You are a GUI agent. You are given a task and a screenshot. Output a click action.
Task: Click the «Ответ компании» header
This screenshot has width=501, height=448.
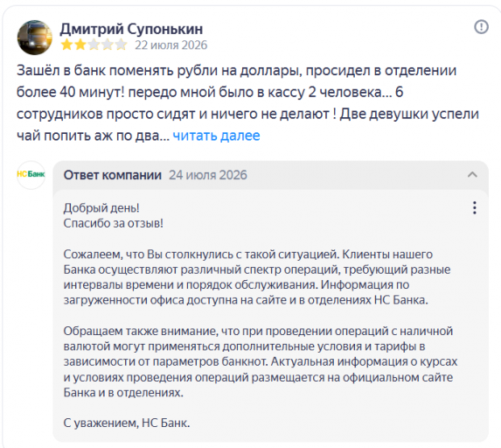[113, 175]
